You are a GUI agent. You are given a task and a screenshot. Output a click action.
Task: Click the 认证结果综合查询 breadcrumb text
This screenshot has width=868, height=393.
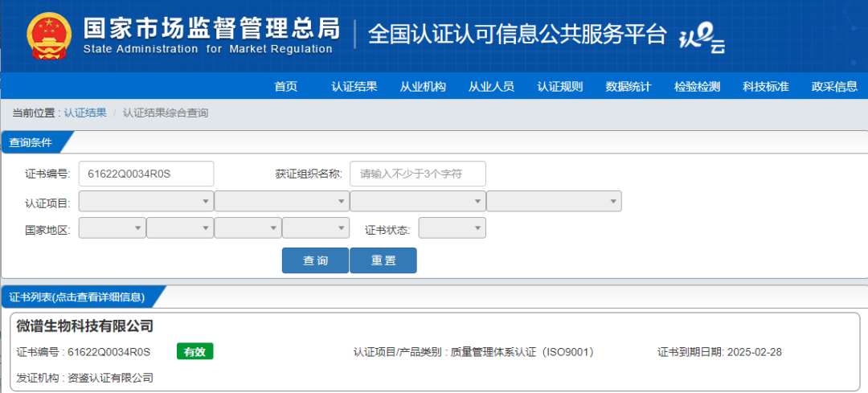tap(166, 113)
